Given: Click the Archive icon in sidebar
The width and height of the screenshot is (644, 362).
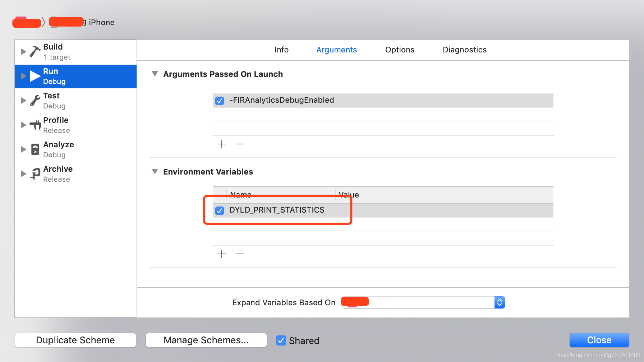Looking at the screenshot, I should click(35, 174).
